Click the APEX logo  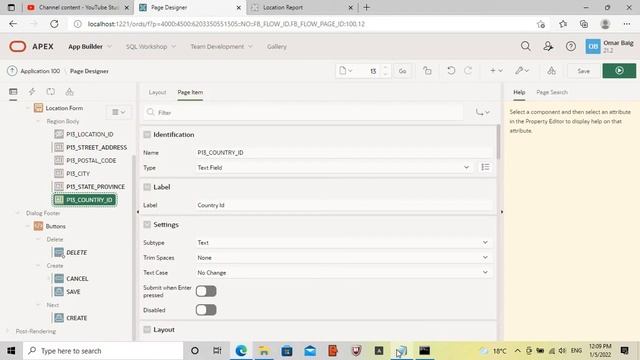[31, 47]
